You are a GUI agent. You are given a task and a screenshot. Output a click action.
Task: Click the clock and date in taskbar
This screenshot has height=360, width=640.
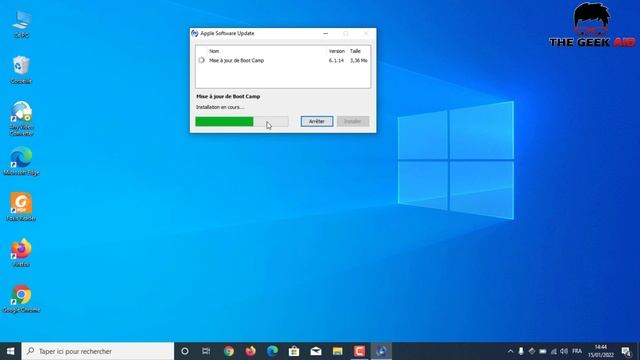pyautogui.click(x=601, y=351)
